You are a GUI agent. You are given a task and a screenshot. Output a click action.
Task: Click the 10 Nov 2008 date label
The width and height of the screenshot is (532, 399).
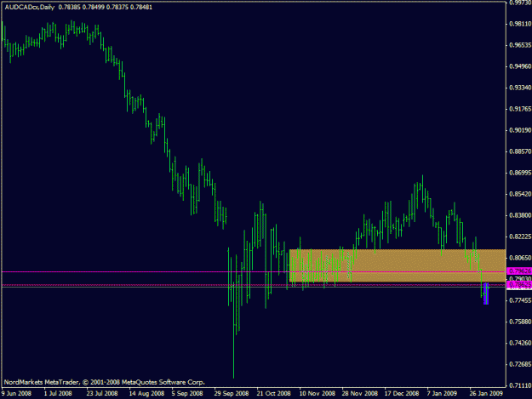[317, 394]
